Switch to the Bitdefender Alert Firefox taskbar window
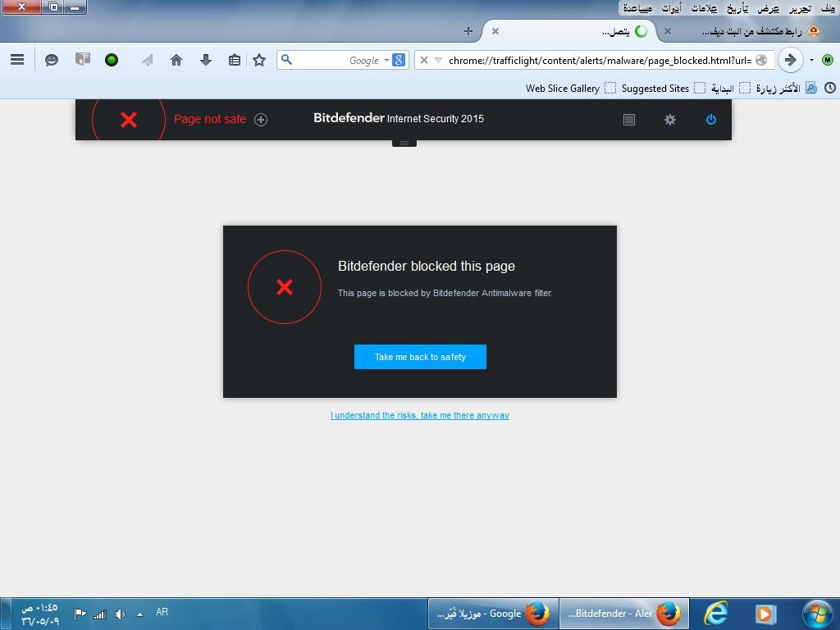 coord(624,614)
